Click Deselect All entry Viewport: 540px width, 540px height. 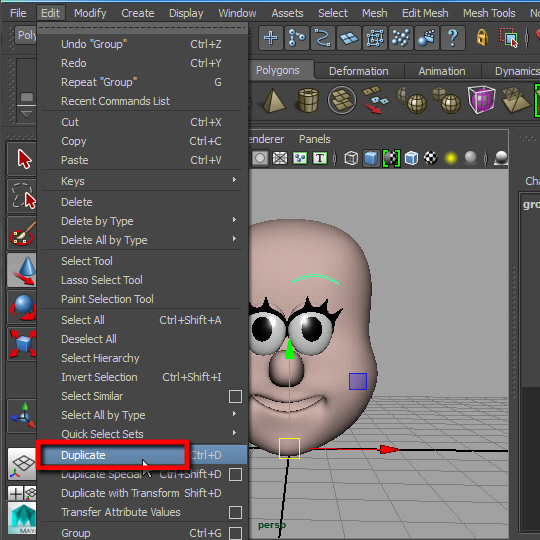[x=142, y=339]
